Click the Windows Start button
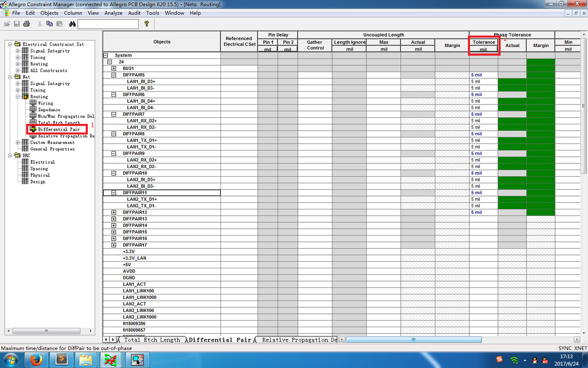The image size is (588, 368). pos(10,360)
